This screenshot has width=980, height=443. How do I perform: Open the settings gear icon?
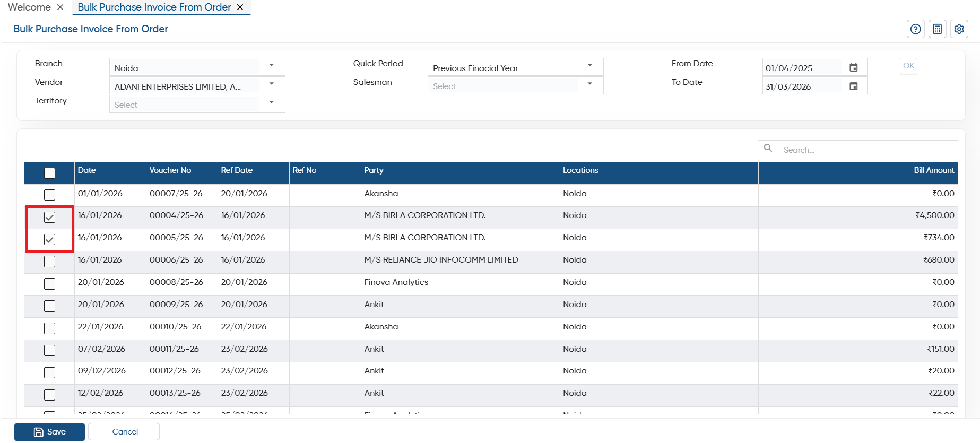click(x=959, y=29)
